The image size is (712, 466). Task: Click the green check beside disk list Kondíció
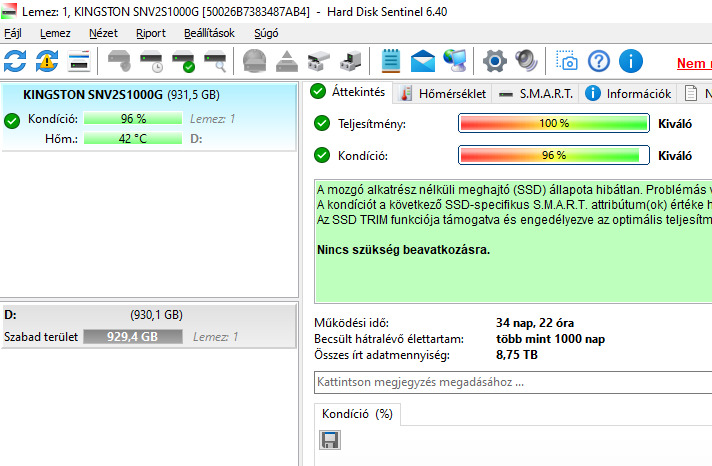point(12,120)
